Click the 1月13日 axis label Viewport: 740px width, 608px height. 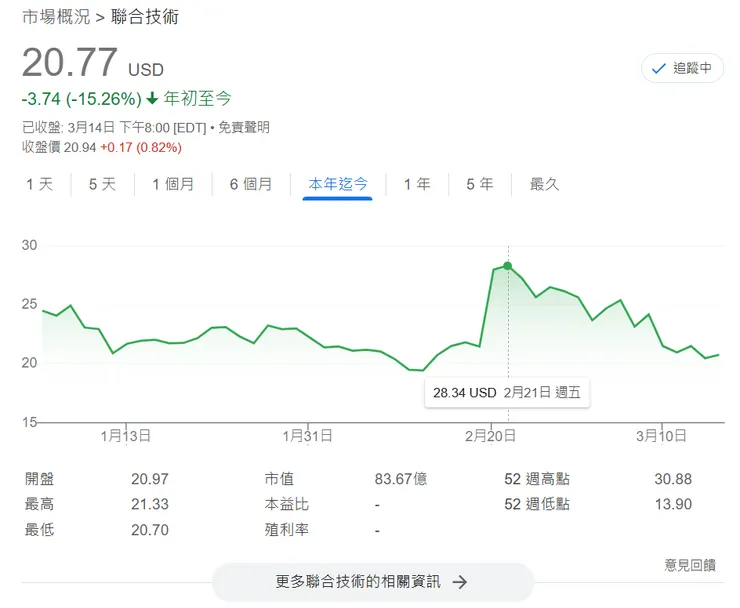[x=126, y=436]
